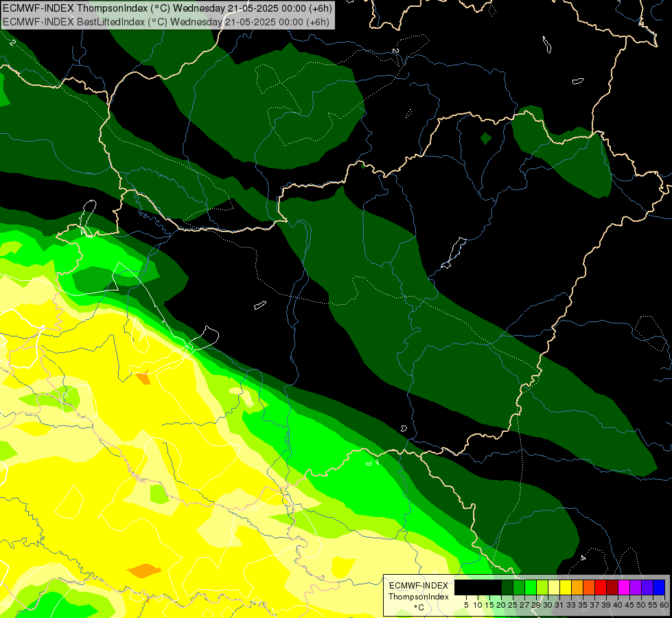Pick the orange-red 35–37 legend swatch
Viewport: 672px width, 618px height.
tap(589, 587)
